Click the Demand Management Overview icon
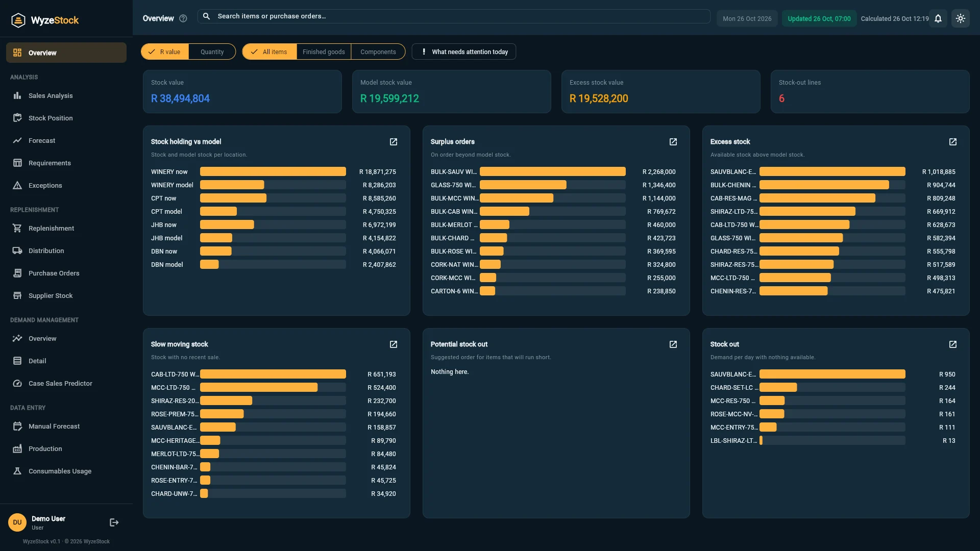 (x=17, y=338)
